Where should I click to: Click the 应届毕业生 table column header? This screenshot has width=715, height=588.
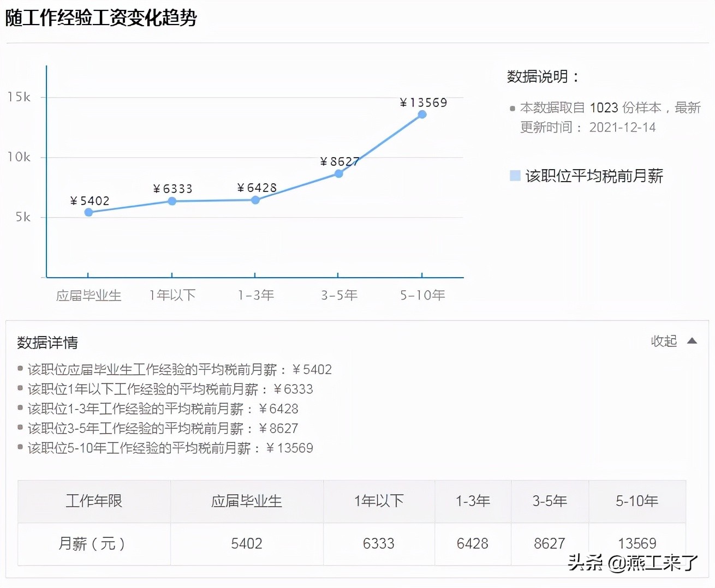[x=247, y=501]
